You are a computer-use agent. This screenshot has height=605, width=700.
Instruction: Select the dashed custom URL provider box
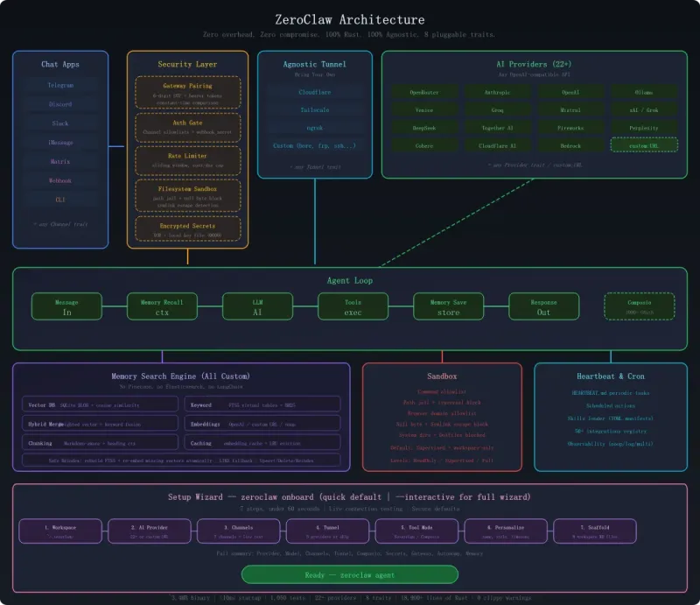click(x=643, y=144)
